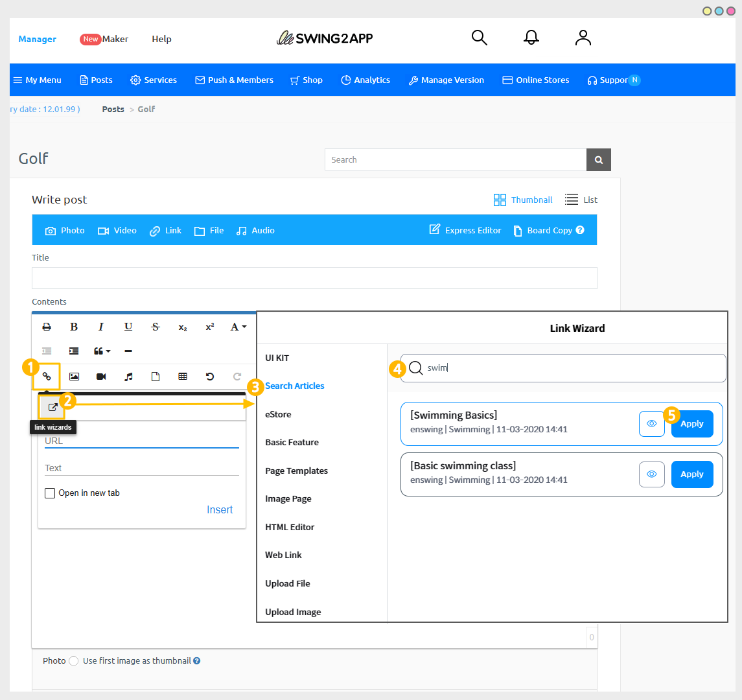Screen dimensions: 742x700
Task: Open the quote style dropdown
Action: click(102, 351)
